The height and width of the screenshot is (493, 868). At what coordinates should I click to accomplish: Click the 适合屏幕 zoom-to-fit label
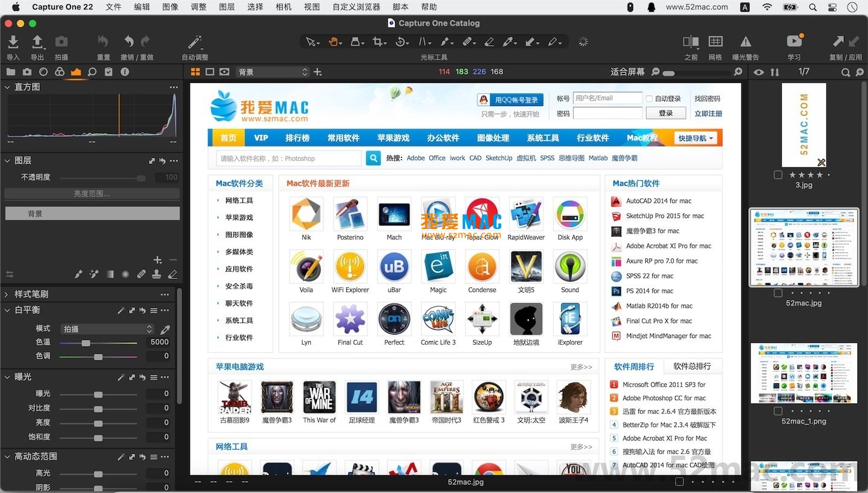coord(627,72)
